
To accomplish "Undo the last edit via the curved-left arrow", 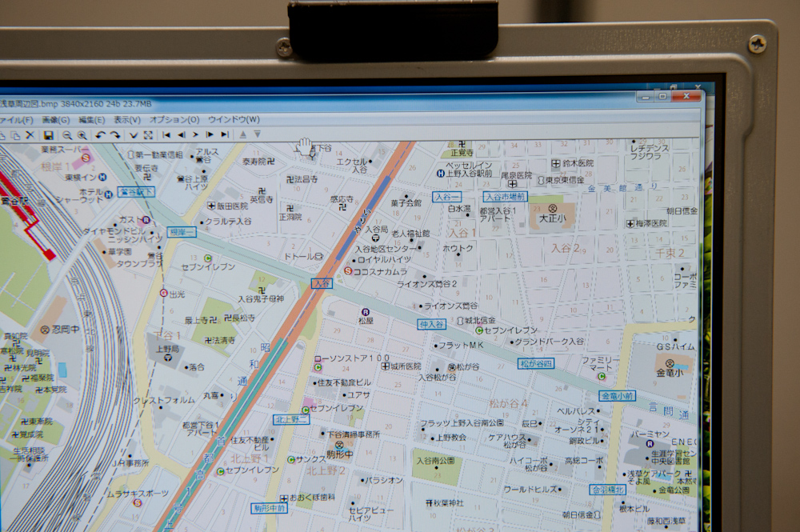I will (100, 134).
